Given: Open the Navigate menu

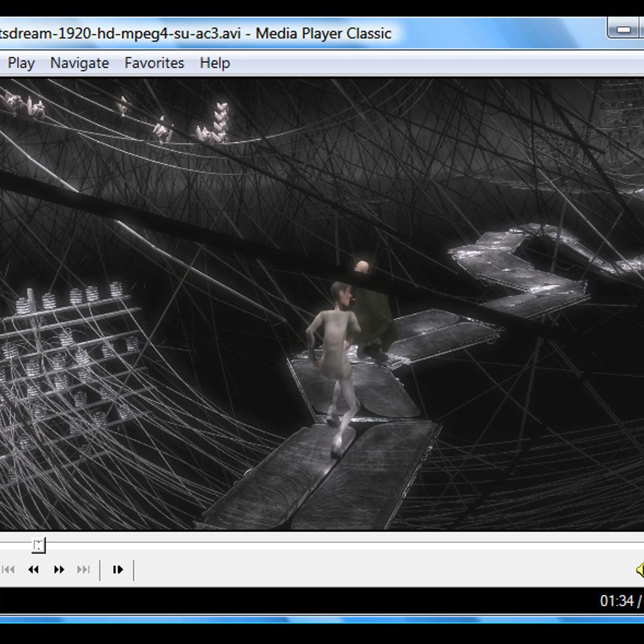Looking at the screenshot, I should [x=79, y=63].
